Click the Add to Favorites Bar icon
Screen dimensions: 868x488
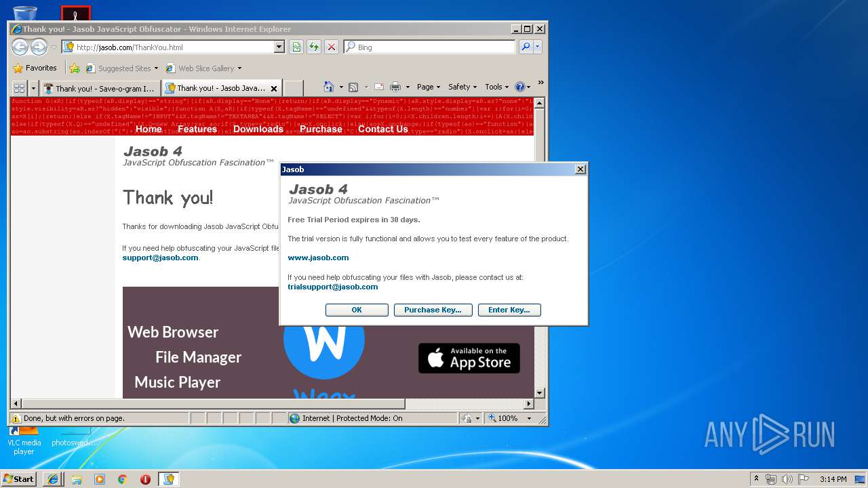(75, 68)
